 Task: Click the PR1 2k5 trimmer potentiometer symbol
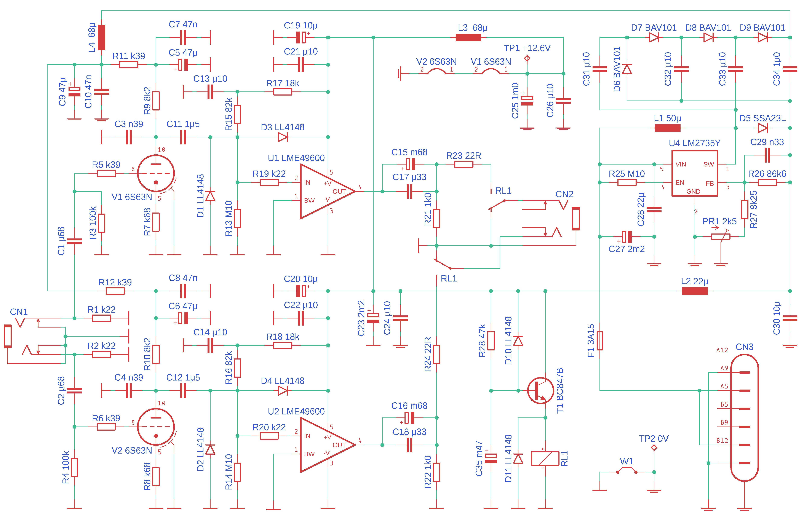coord(721,237)
